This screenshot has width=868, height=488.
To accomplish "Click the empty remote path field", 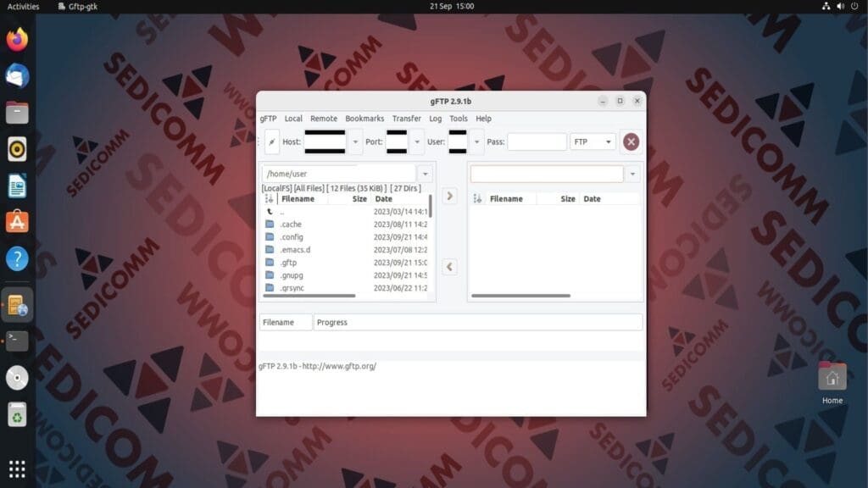I will coord(547,175).
